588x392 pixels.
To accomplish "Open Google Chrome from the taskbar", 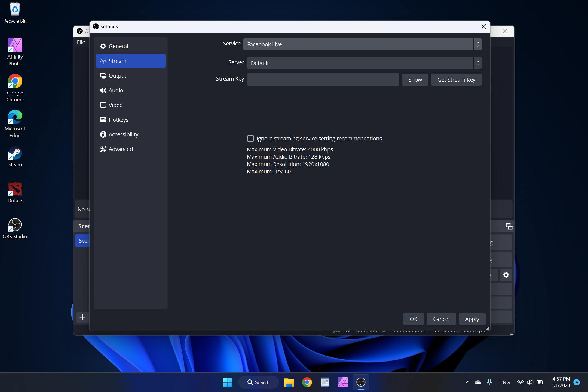I will 307,382.
